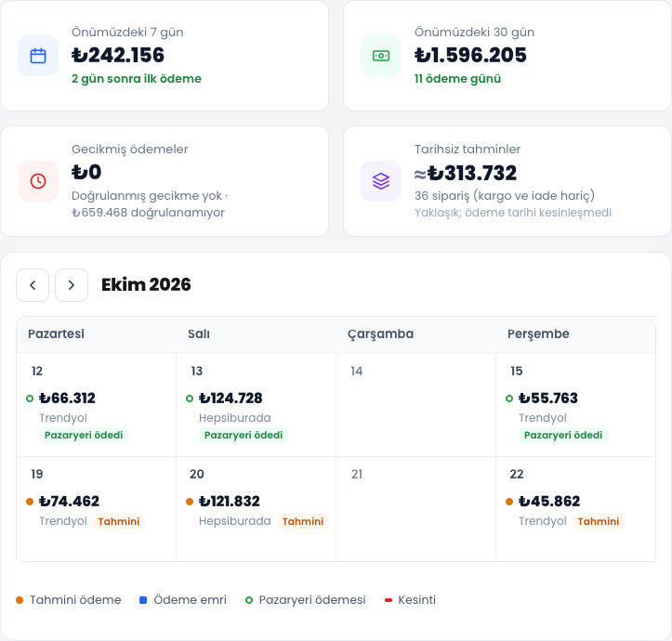
Task: Click the red clock icon for overdue payments
Action: (x=38, y=181)
